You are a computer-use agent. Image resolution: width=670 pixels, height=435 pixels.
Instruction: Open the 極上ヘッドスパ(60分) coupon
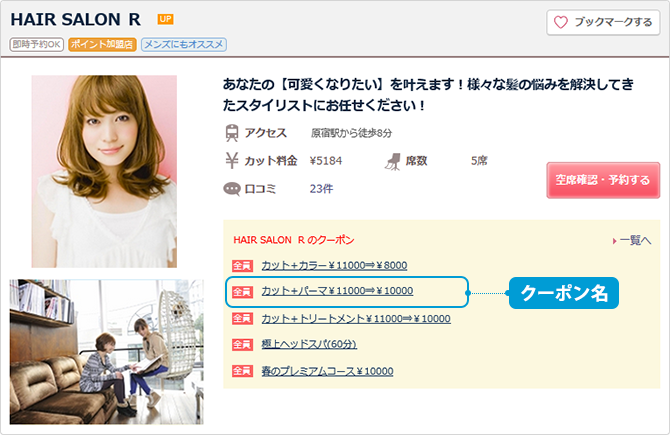pos(308,344)
